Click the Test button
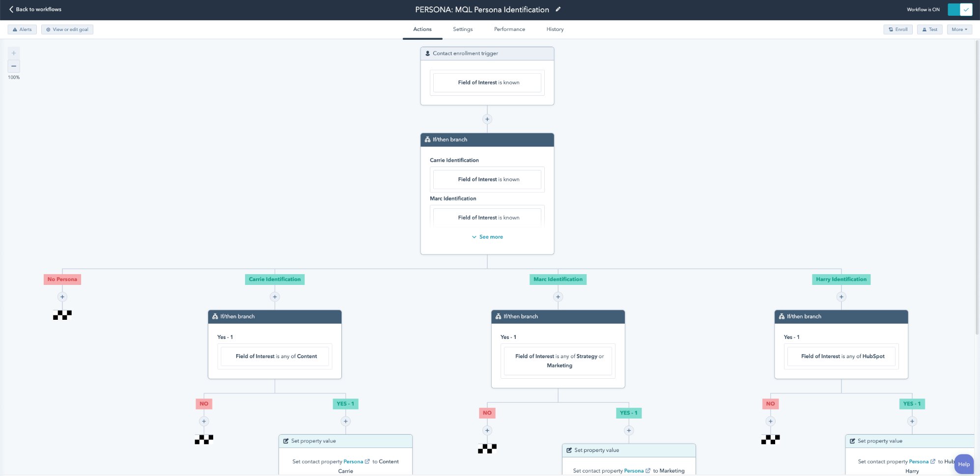Image resolution: width=980 pixels, height=476 pixels. click(929, 29)
